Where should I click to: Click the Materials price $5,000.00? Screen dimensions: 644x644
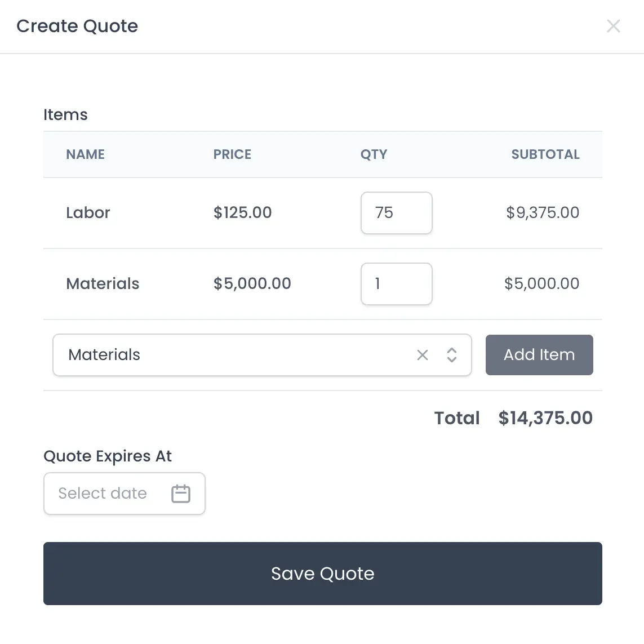click(x=252, y=284)
